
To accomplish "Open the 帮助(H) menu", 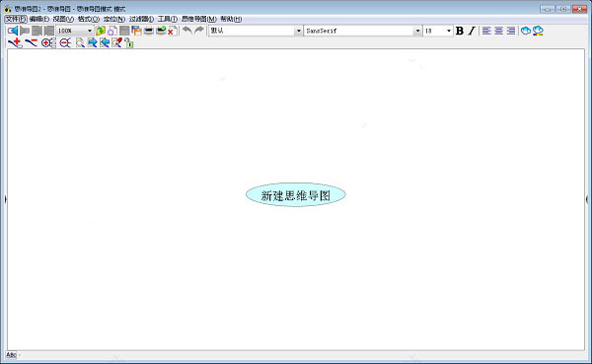I will tap(231, 19).
